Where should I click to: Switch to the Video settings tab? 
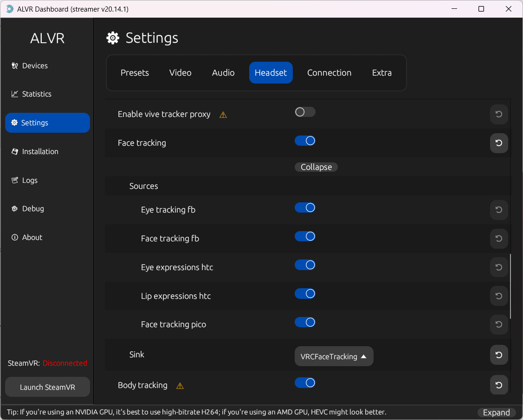pos(180,73)
